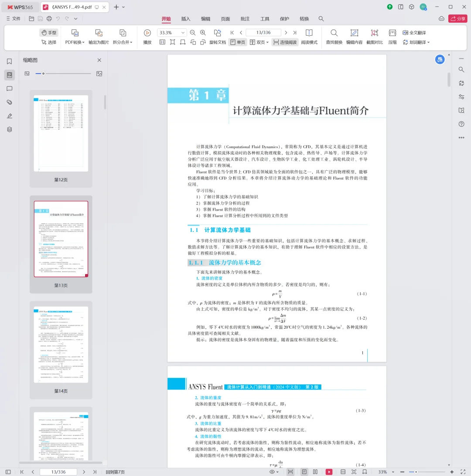
Task: Go to previous page in toolbar
Action: [241, 33]
